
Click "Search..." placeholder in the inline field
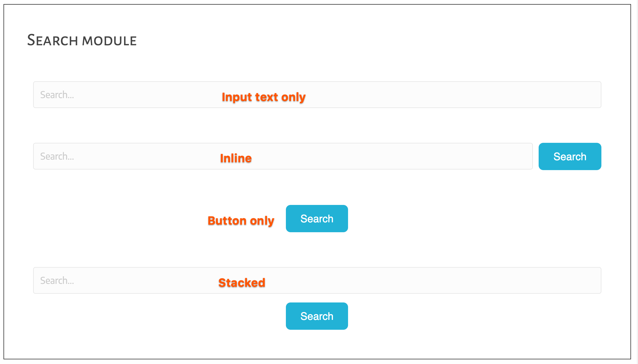57,156
